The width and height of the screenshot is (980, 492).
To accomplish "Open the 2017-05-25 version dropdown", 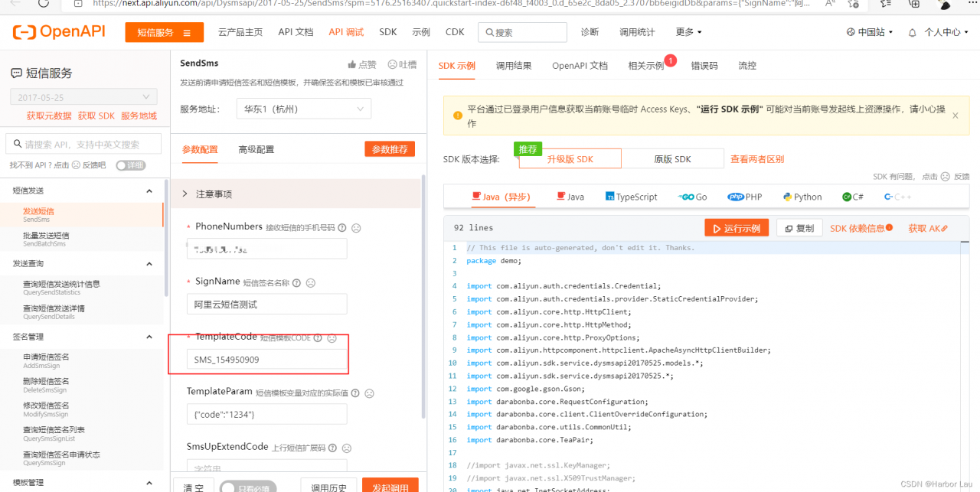I will coord(83,97).
